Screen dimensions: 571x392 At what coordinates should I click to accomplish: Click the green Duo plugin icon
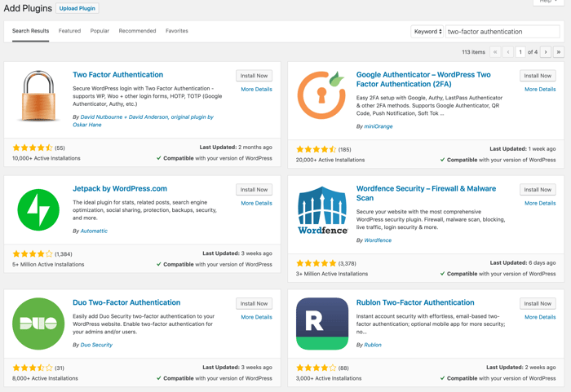pyautogui.click(x=38, y=324)
